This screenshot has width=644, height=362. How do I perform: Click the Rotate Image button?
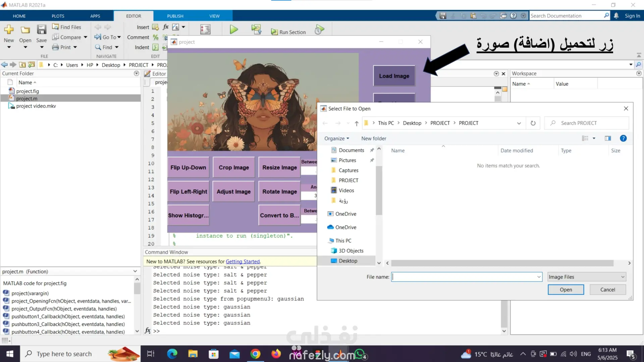click(x=279, y=191)
